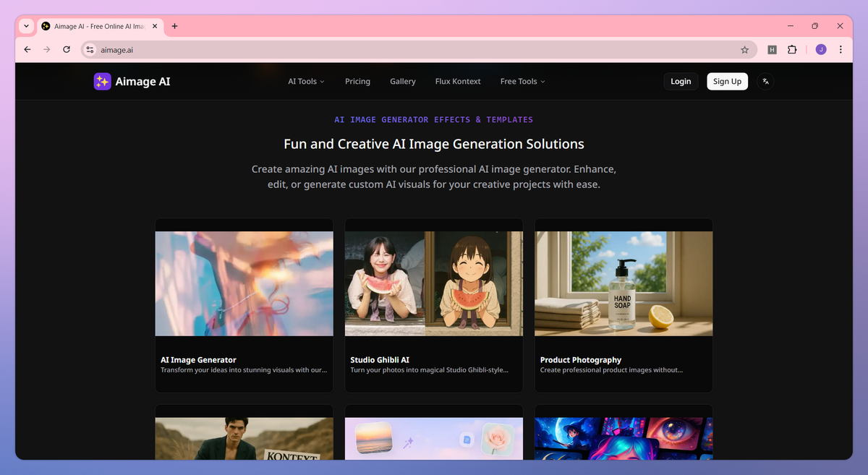Click the Login button

coord(681,82)
